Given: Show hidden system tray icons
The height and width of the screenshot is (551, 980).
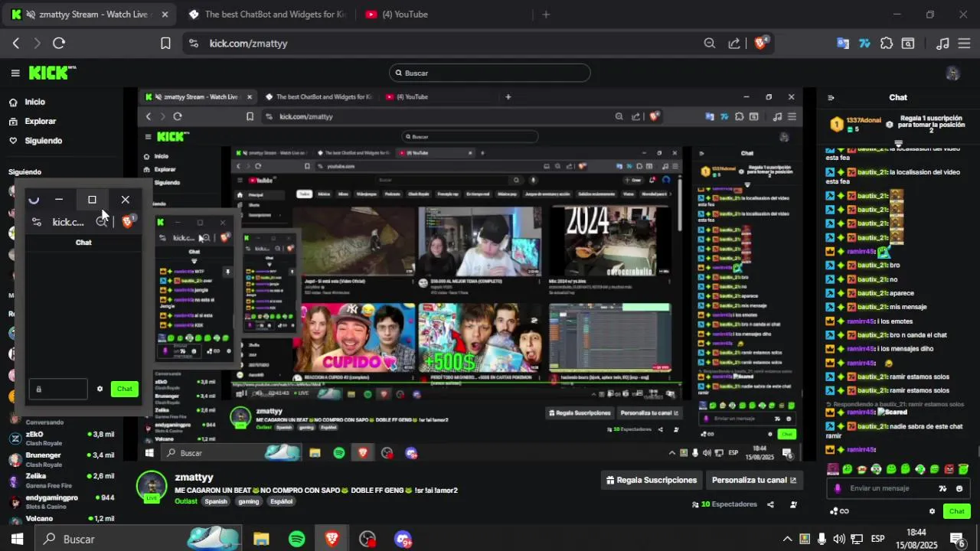Looking at the screenshot, I should point(787,539).
